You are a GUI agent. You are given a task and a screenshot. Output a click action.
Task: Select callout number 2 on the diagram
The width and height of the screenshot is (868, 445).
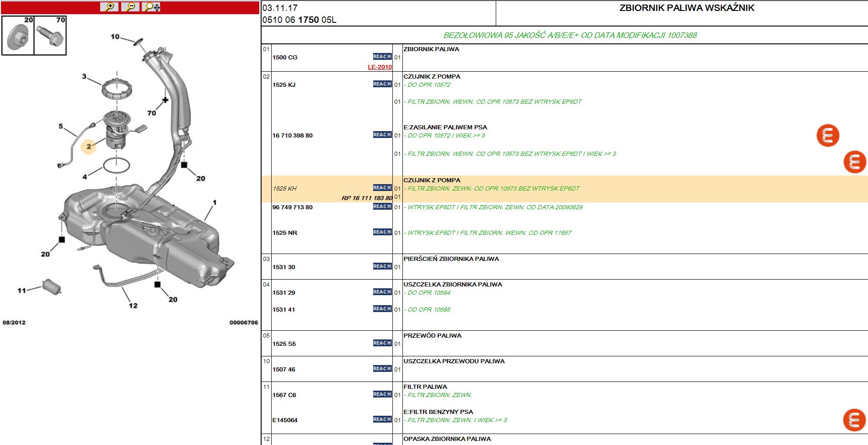[x=89, y=147]
